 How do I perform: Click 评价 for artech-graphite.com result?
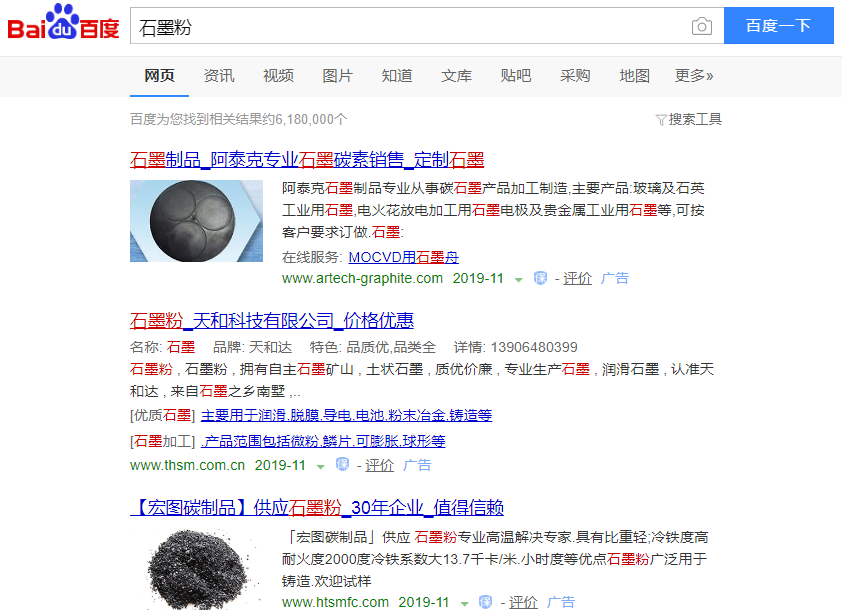pyautogui.click(x=577, y=278)
